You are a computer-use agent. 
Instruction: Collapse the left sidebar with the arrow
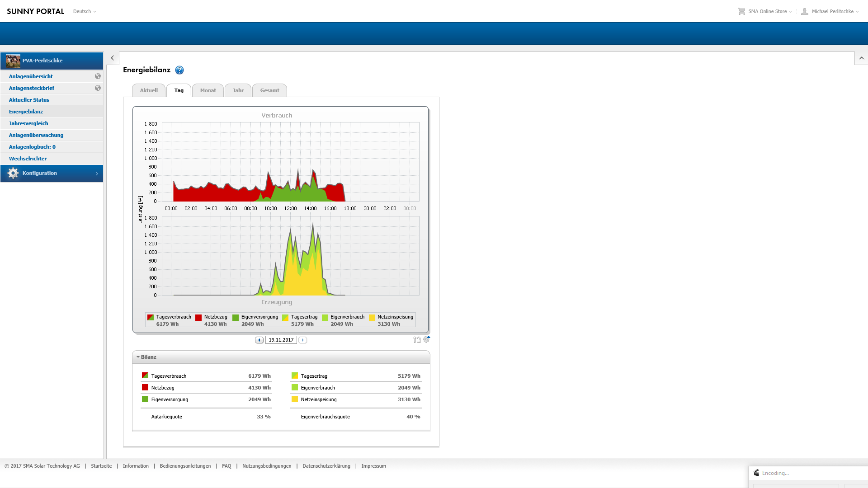pos(113,58)
